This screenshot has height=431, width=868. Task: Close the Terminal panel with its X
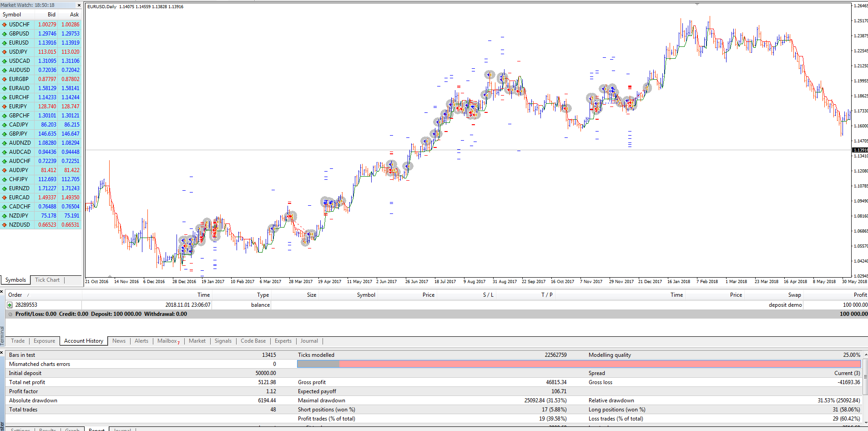(2, 291)
